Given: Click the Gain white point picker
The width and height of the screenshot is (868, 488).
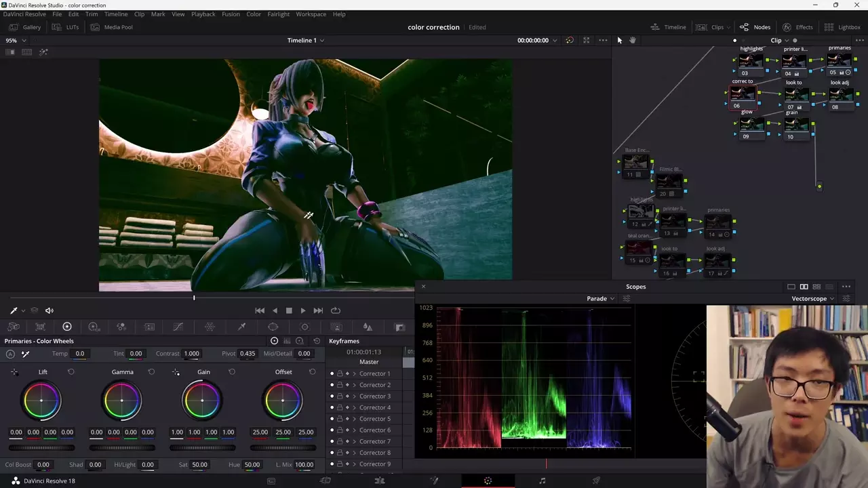Looking at the screenshot, I should [x=176, y=372].
